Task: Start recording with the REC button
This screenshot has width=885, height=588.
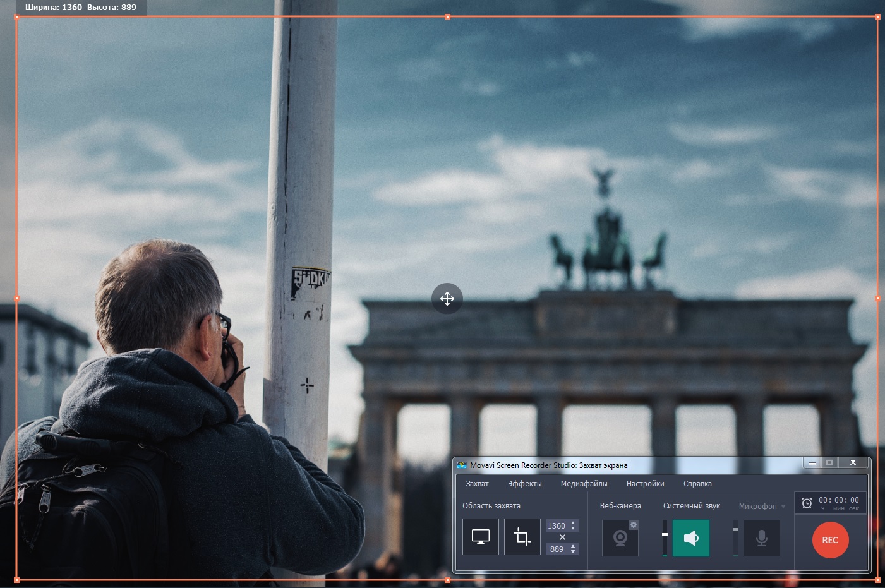Action: click(829, 540)
